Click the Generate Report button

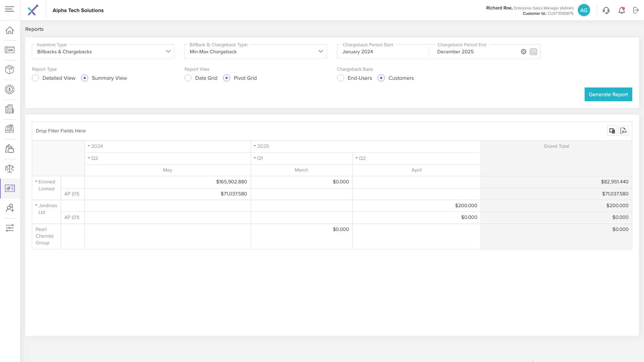pos(608,95)
